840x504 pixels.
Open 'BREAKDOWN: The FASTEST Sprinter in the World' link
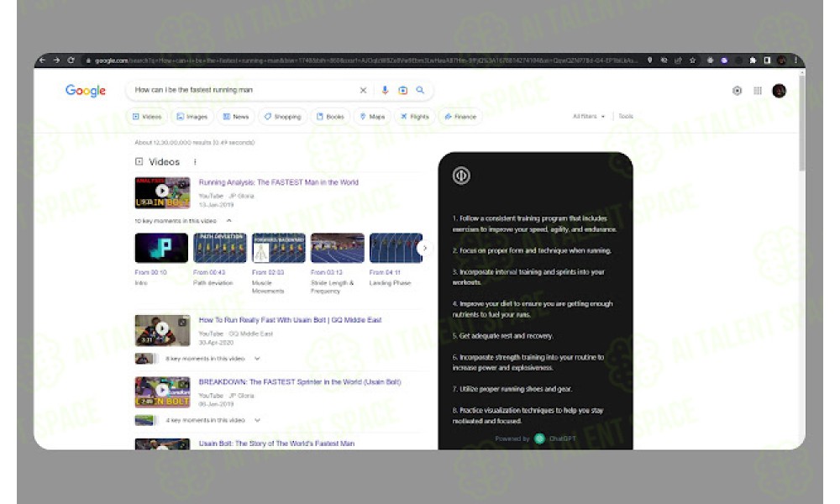click(x=300, y=382)
